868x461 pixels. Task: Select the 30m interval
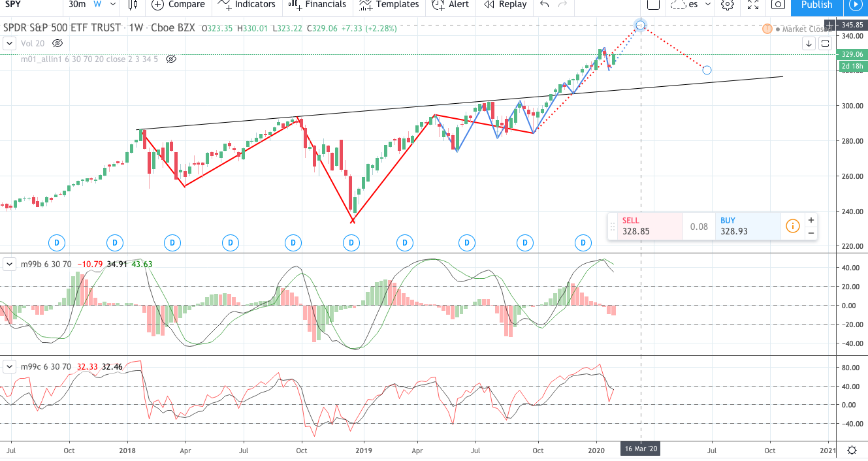click(77, 5)
